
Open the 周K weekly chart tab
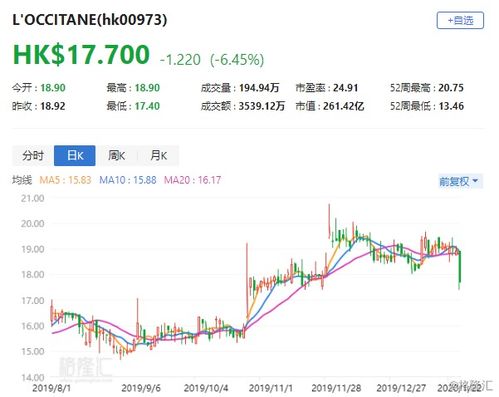coord(116,155)
